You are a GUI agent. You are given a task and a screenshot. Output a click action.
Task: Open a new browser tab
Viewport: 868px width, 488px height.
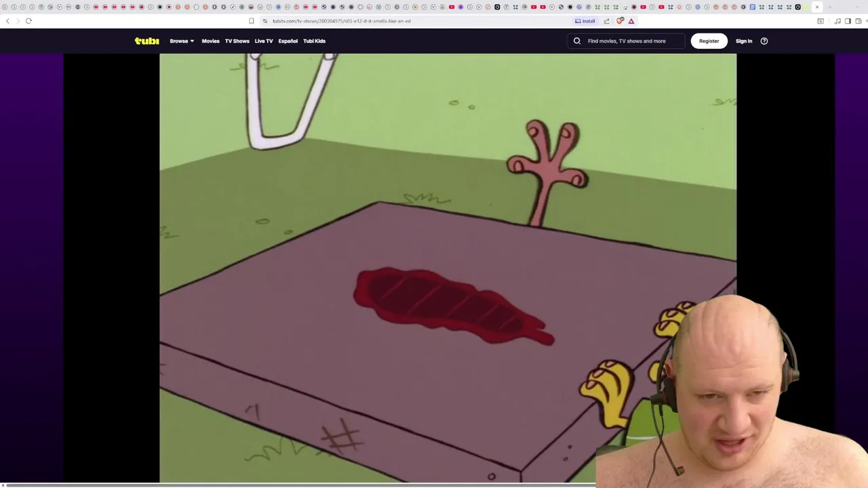pos(830,7)
